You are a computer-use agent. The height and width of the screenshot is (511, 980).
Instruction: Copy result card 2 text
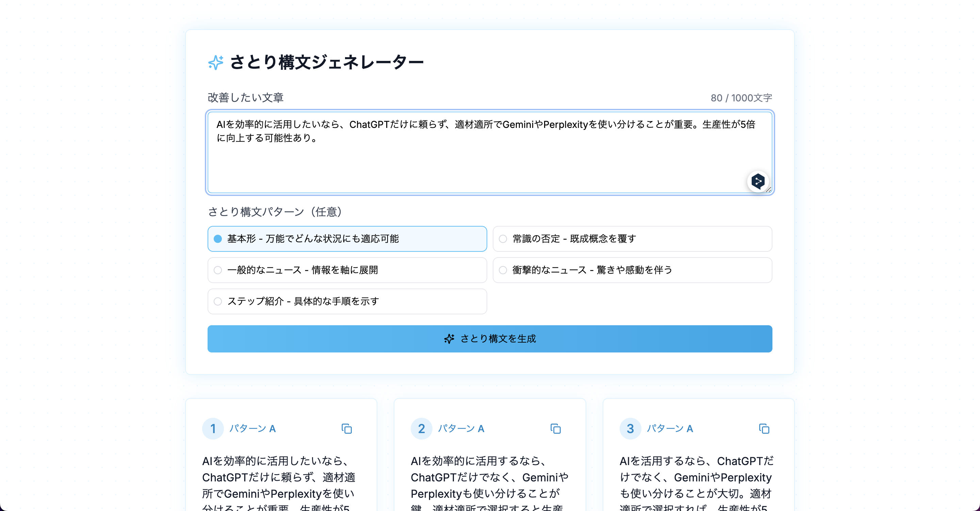[555, 429]
